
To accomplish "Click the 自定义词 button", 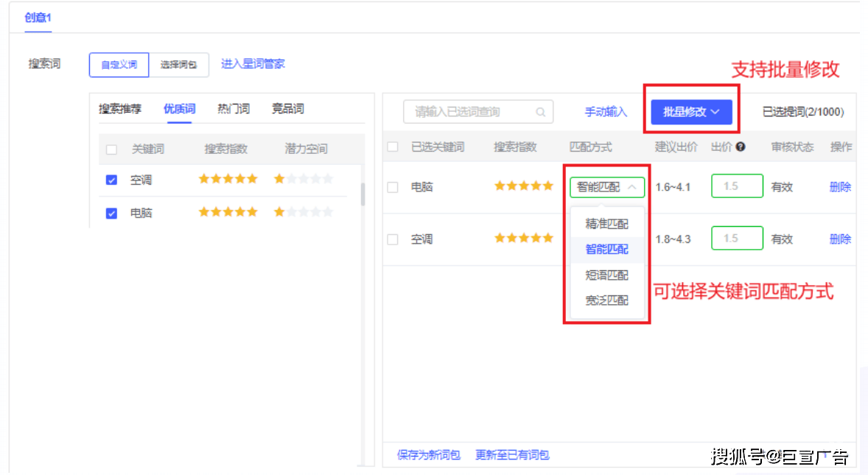I will coord(119,65).
